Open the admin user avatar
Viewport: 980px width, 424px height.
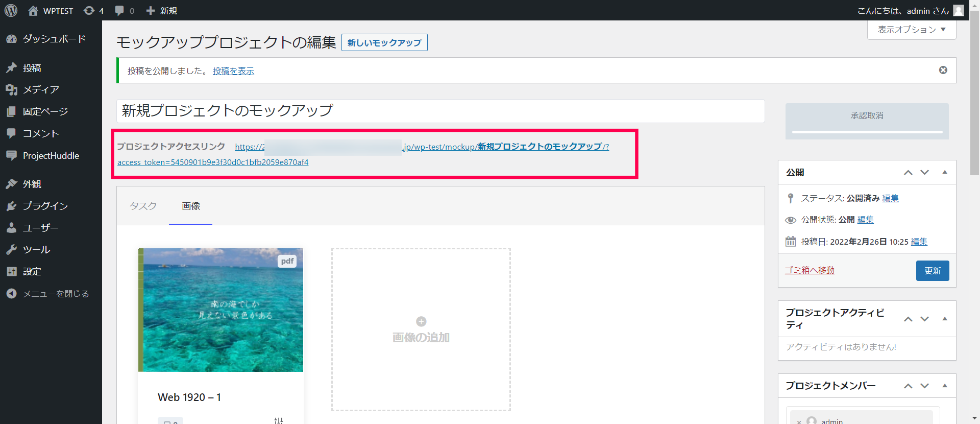click(x=959, y=10)
